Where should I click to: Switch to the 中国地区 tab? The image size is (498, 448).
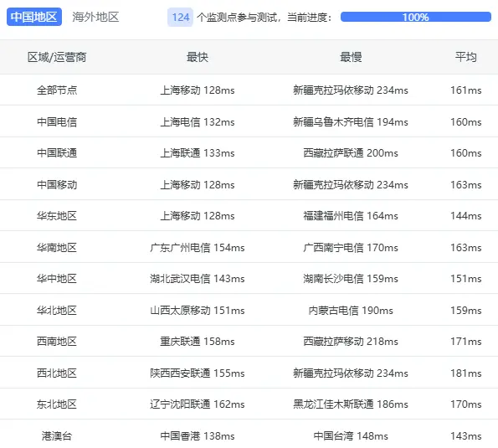pyautogui.click(x=34, y=17)
